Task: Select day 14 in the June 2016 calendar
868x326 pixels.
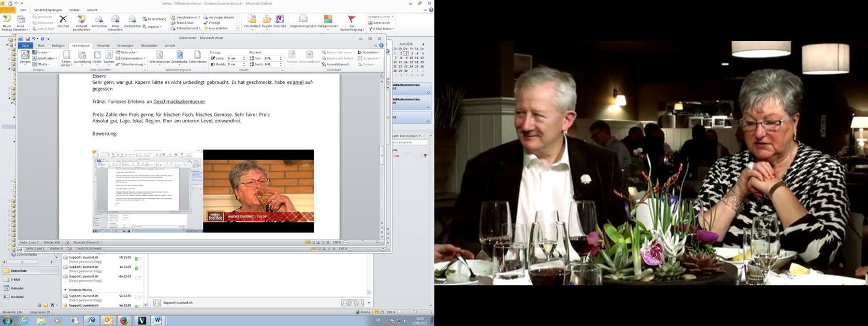Action: (x=395, y=62)
